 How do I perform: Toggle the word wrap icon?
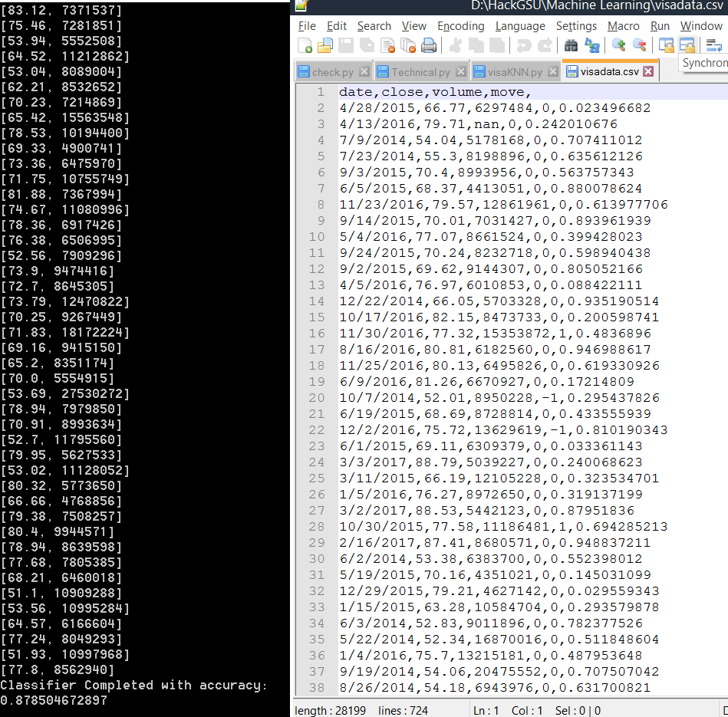tap(714, 45)
